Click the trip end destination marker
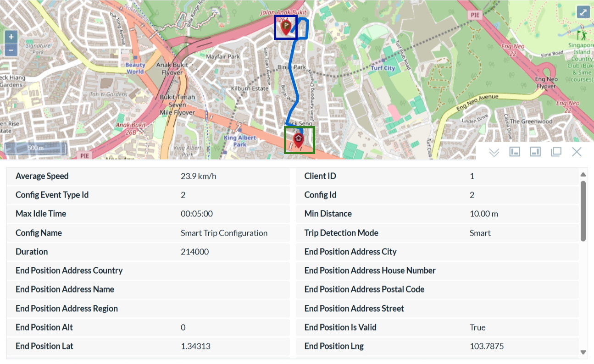Image resolution: width=594 pixels, height=364 pixels. [x=299, y=138]
